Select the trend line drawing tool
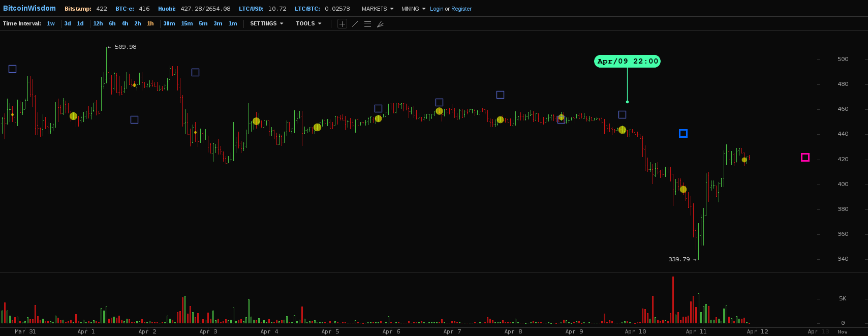The width and height of the screenshot is (868, 336). click(355, 24)
